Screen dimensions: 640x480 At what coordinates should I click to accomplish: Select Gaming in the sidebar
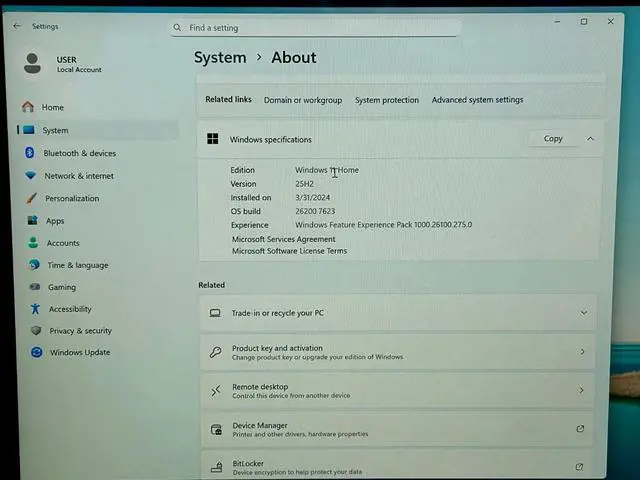point(61,287)
